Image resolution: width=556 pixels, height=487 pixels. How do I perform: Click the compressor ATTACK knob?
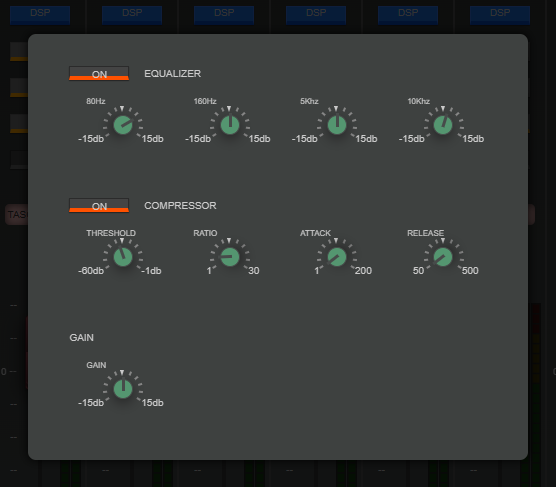[x=337, y=257]
